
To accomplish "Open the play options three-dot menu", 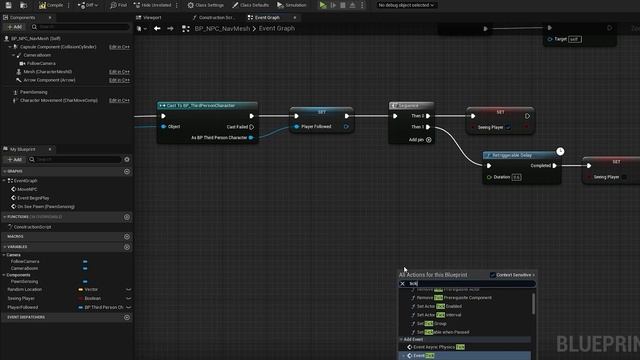I will [x=362, y=5].
